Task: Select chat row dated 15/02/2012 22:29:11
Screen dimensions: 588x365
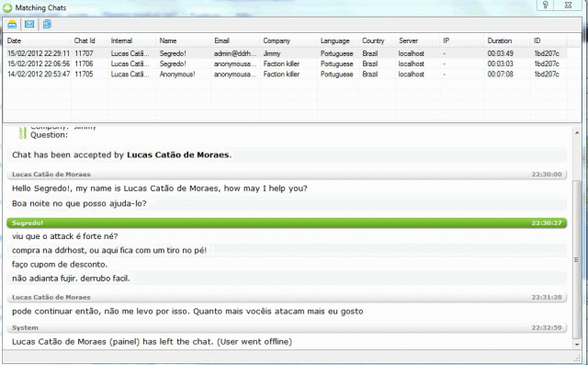Action: pyautogui.click(x=285, y=53)
